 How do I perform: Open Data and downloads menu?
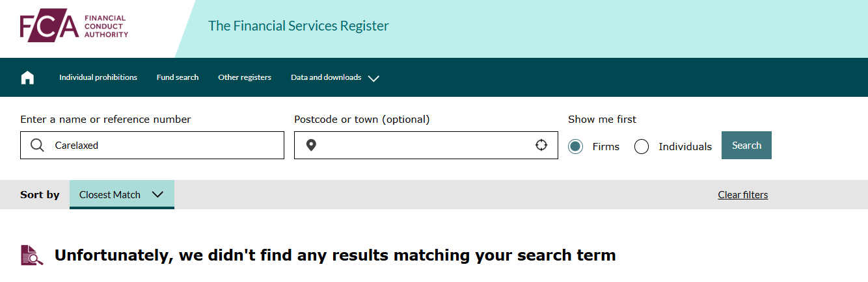point(326,77)
